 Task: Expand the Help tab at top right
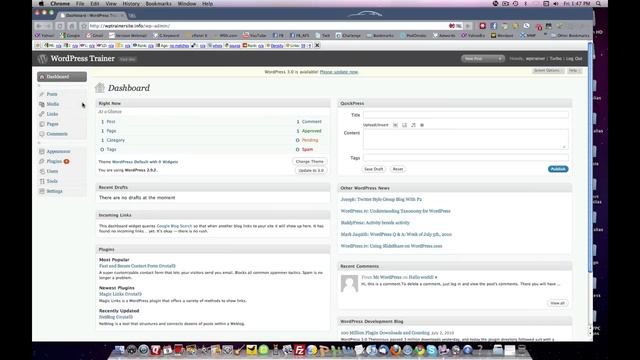click(x=574, y=71)
